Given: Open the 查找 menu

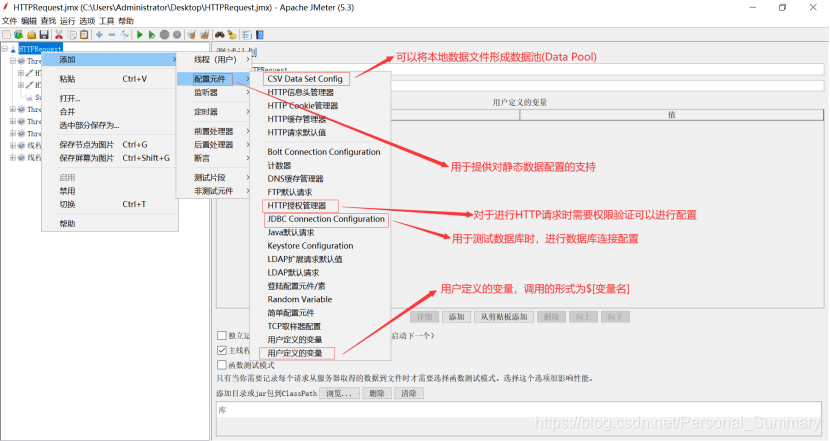Looking at the screenshot, I should tap(48, 21).
